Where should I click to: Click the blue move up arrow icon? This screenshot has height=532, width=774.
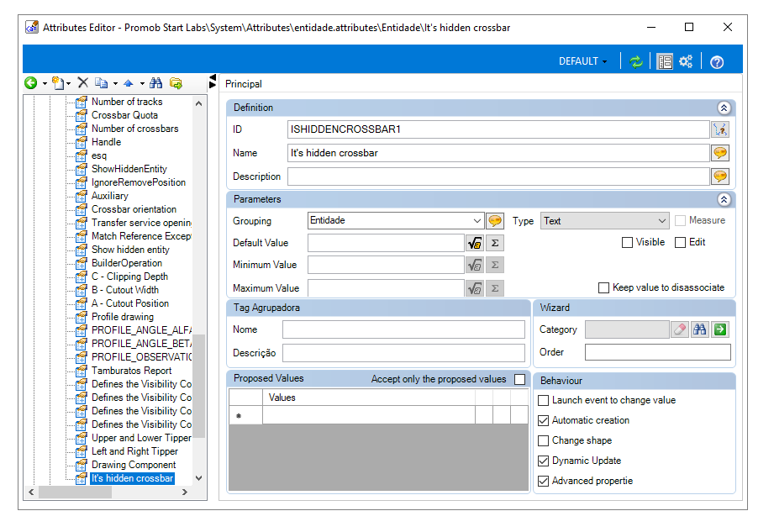pyautogui.click(x=129, y=83)
